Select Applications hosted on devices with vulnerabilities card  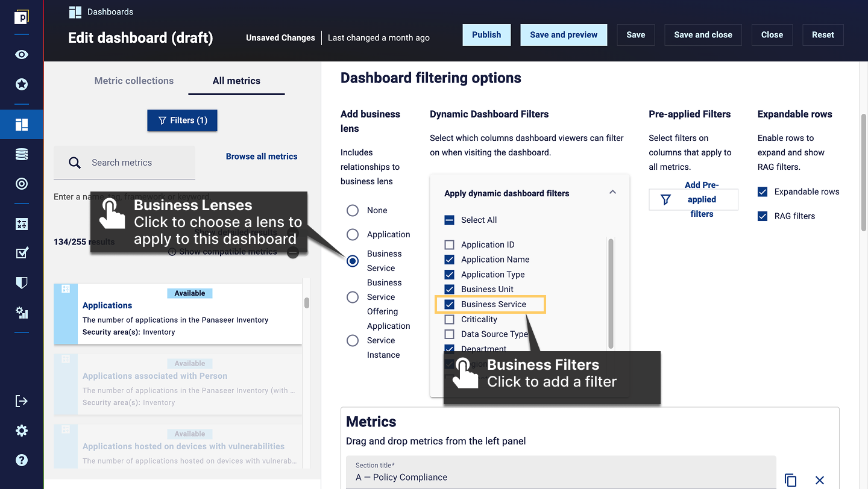tap(178, 446)
